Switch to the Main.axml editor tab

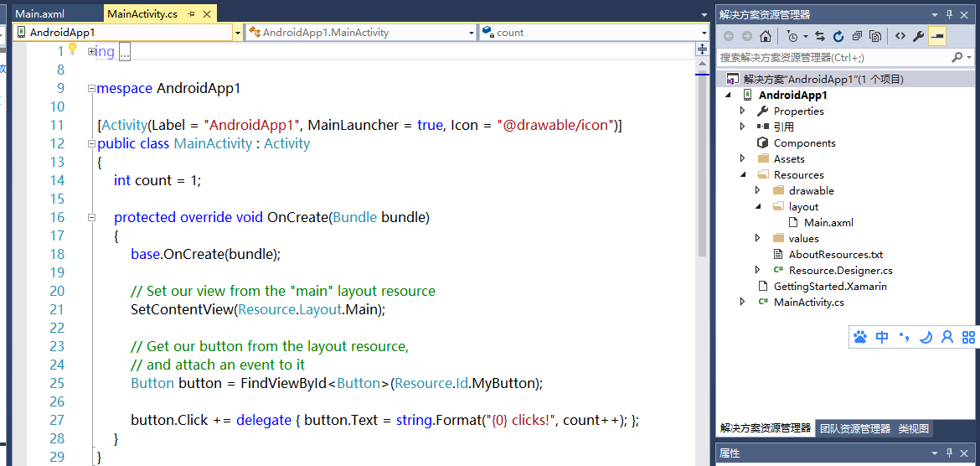pyautogui.click(x=39, y=13)
